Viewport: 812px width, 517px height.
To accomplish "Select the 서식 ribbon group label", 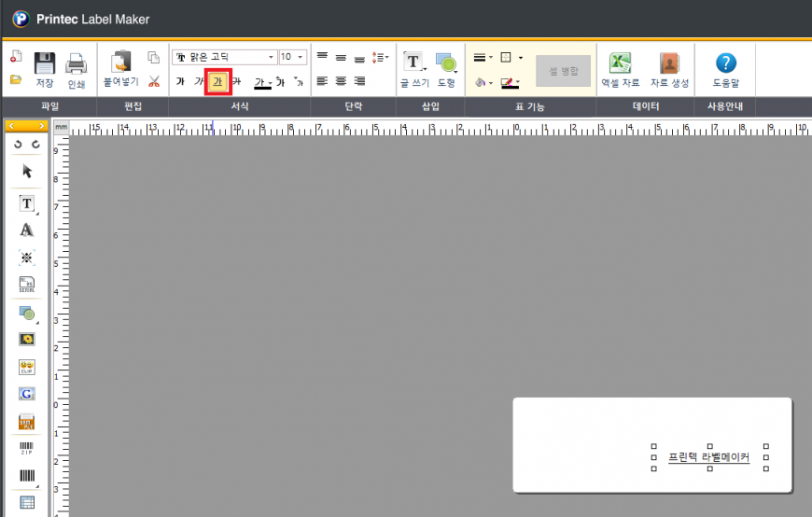I will pos(240,106).
